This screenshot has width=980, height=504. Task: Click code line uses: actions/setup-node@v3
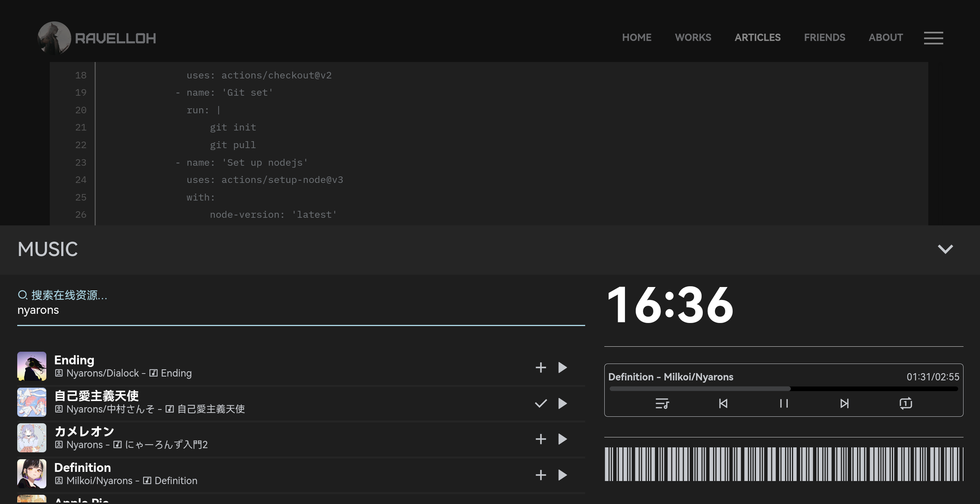tap(265, 180)
